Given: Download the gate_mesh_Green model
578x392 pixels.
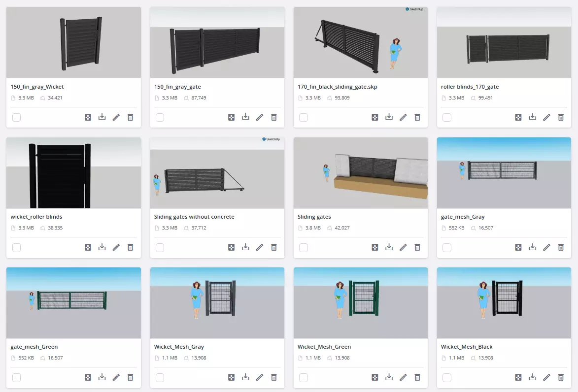Looking at the screenshot, I should tap(102, 377).
